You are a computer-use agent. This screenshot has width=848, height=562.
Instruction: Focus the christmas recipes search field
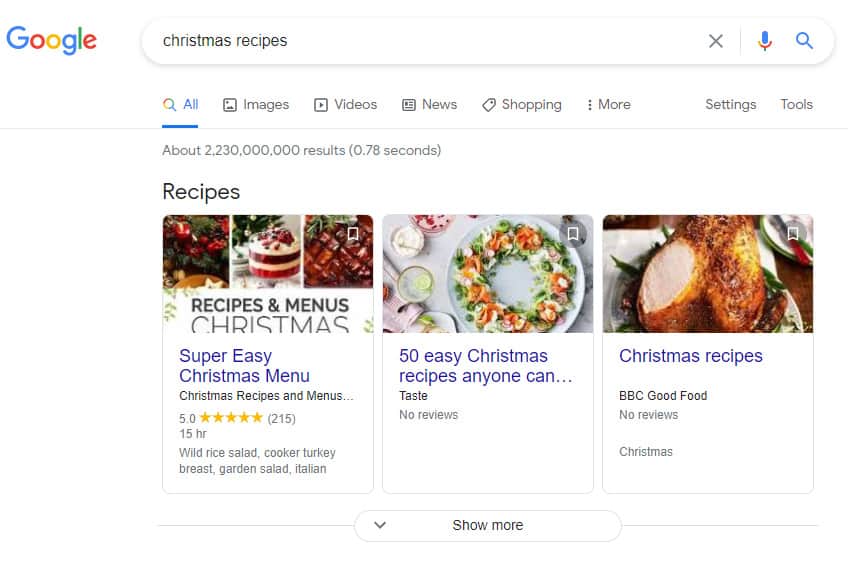(420, 41)
